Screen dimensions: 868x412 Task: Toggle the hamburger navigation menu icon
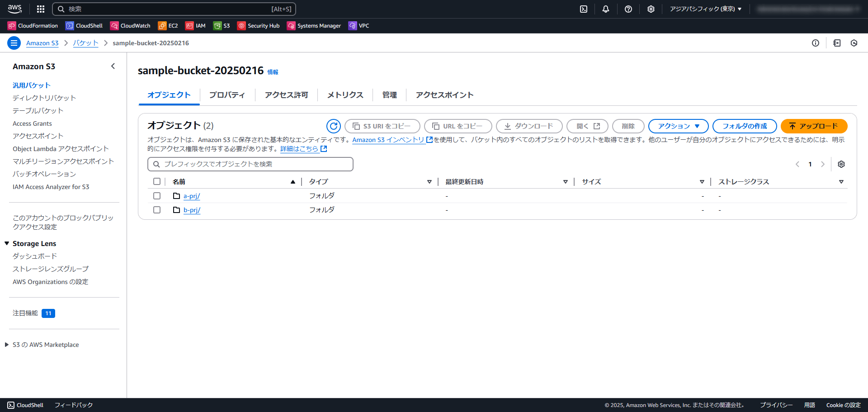coord(14,43)
